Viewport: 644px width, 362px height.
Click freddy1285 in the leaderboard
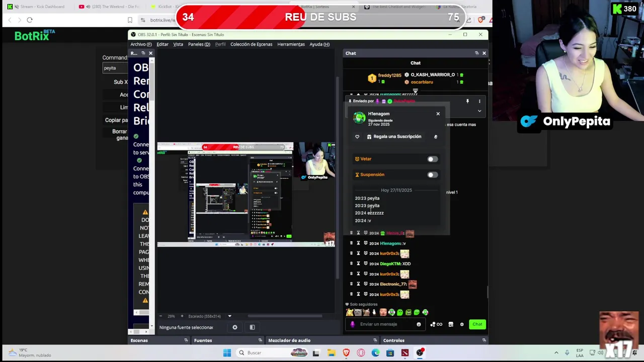(390, 75)
